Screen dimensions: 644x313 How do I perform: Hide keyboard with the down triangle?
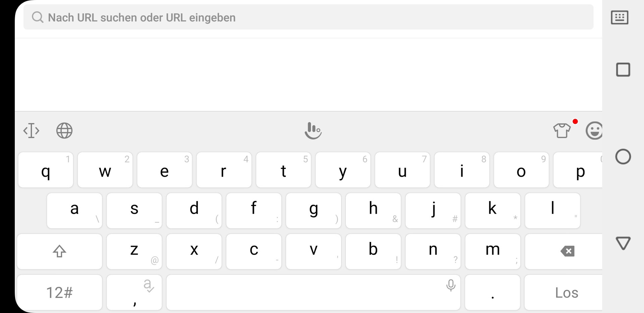pyautogui.click(x=623, y=243)
